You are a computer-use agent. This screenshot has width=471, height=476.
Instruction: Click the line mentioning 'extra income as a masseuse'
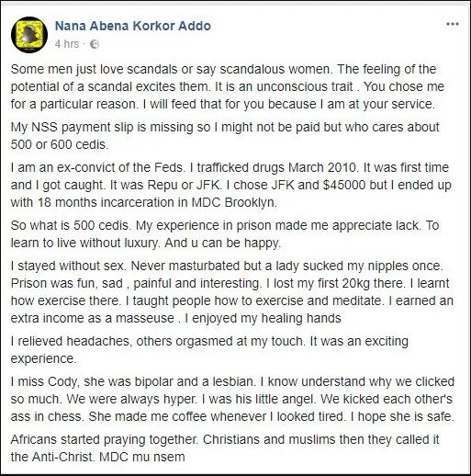175,318
